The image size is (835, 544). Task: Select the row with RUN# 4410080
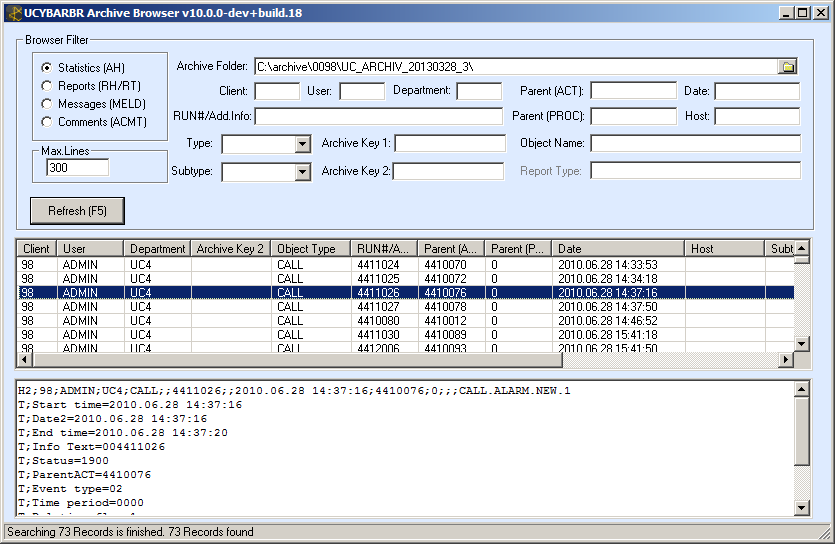click(406, 320)
